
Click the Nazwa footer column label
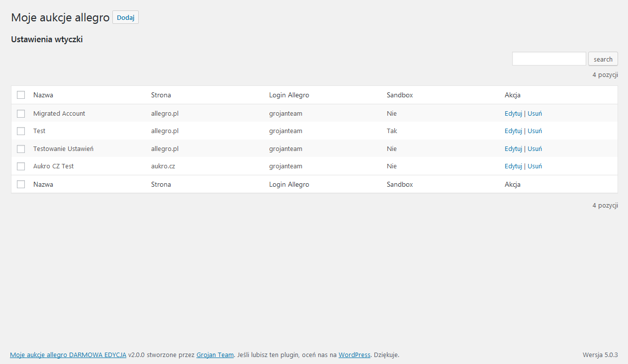coord(43,184)
